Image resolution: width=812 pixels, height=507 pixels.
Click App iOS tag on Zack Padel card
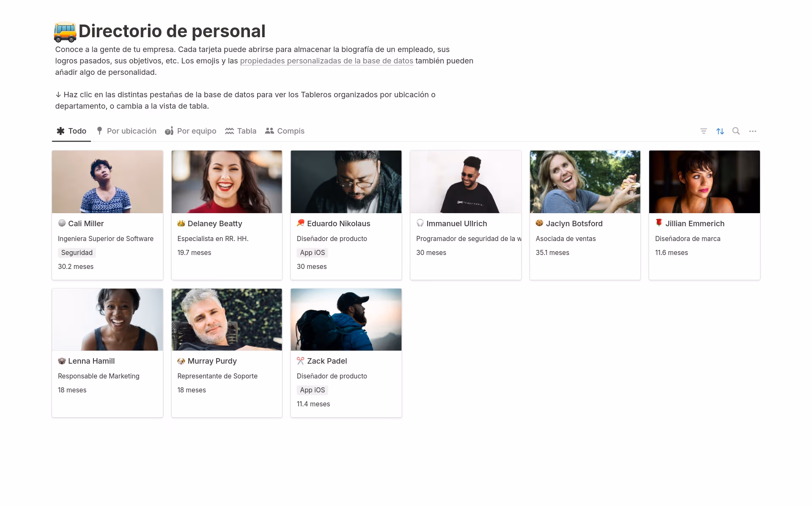312,390
